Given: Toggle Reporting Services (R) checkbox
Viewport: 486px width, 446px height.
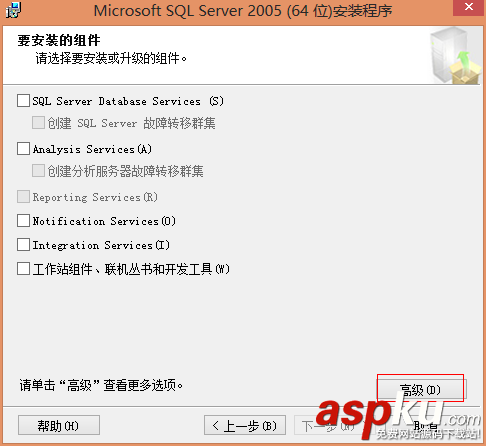Looking at the screenshot, I should pyautogui.click(x=23, y=197).
